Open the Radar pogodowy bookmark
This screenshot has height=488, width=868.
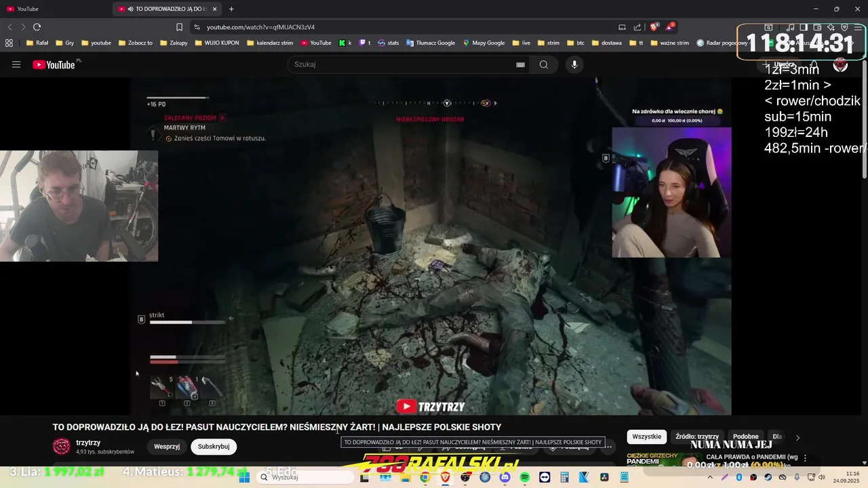pyautogui.click(x=722, y=43)
